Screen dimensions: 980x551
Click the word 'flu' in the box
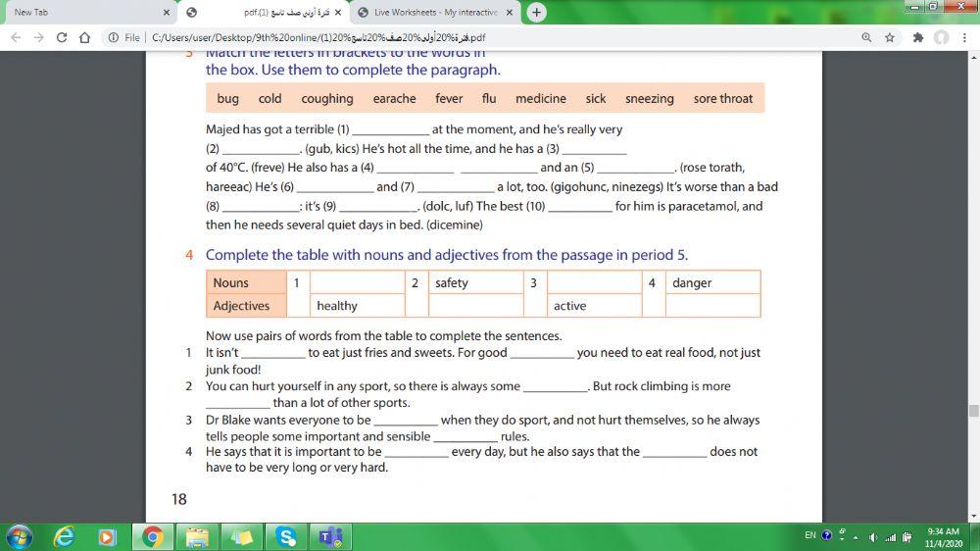point(489,99)
